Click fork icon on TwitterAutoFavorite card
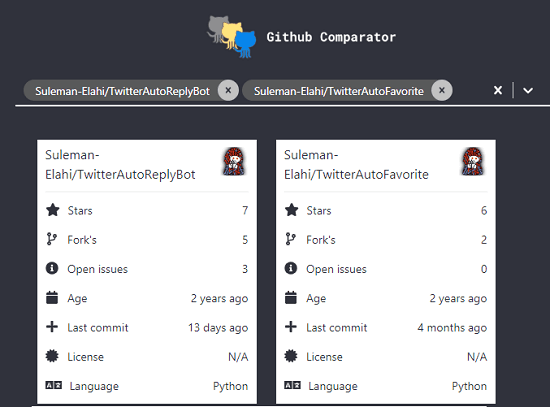 click(x=290, y=239)
